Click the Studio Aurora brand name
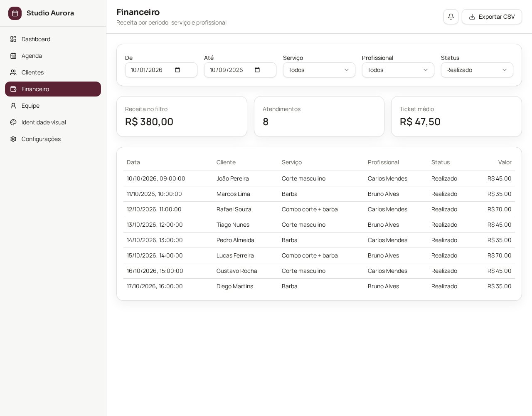 tap(50, 13)
